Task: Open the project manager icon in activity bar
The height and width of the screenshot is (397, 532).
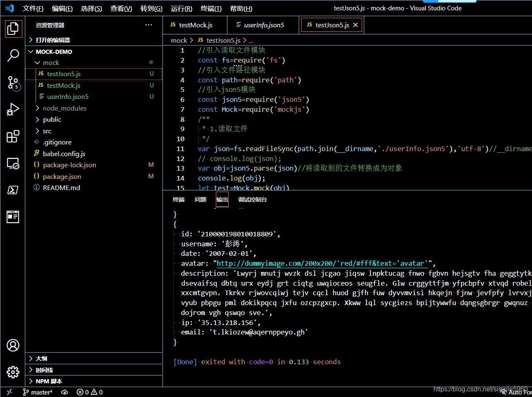Action: tap(13, 217)
